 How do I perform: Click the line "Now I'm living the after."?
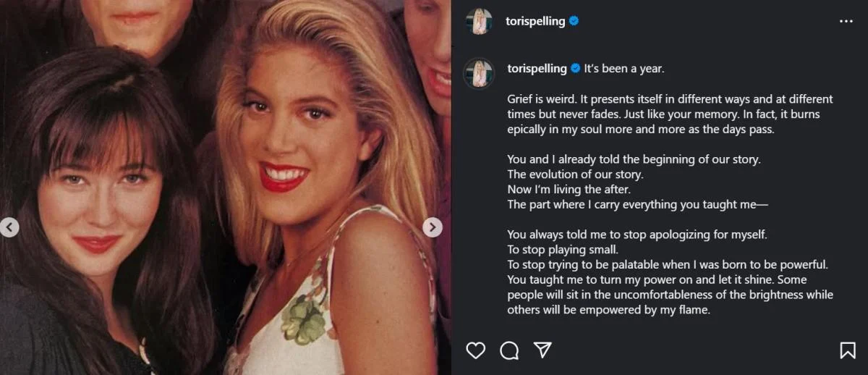click(570, 190)
